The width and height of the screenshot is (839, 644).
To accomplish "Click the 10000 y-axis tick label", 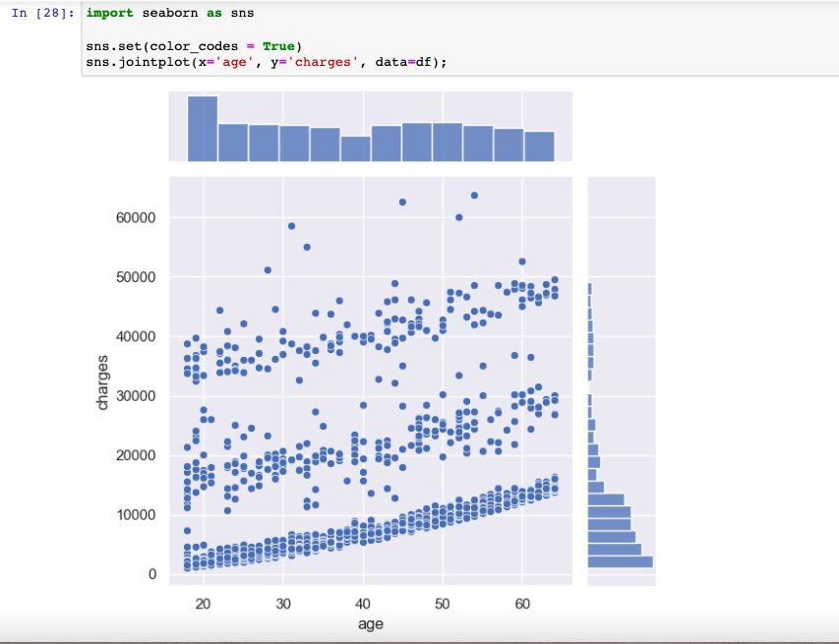I will click(136, 514).
